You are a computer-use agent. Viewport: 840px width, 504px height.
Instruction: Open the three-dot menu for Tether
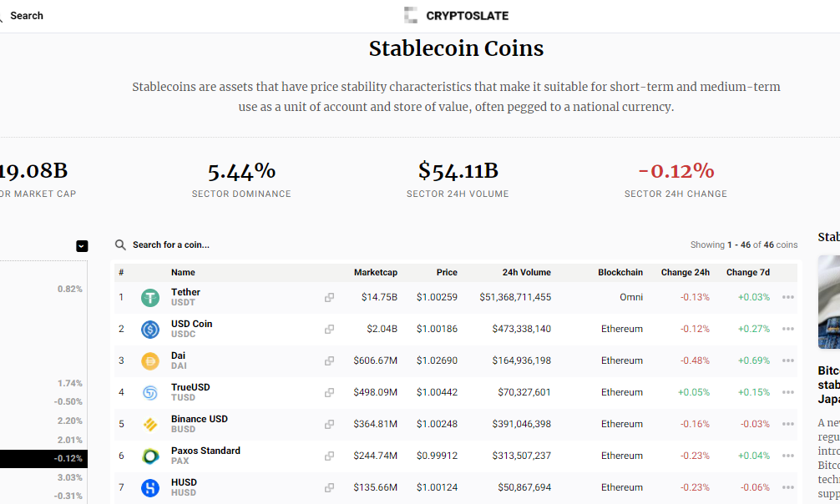click(787, 297)
